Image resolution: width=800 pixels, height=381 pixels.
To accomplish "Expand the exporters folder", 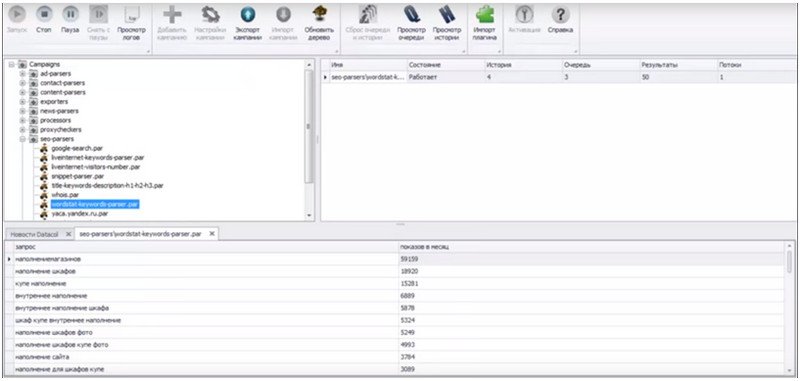I will [22, 101].
